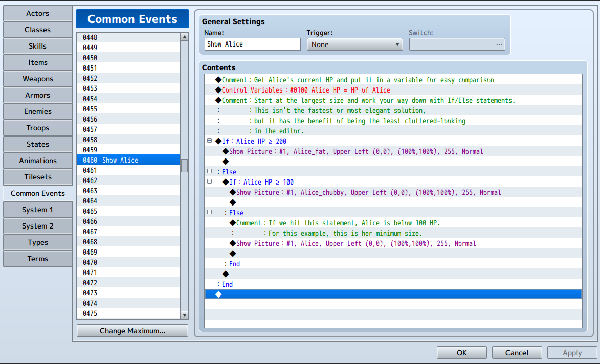This screenshot has width=600, height=364.
Task: Select the 'Show Picture #1, Alice, Upper Left' command
Action: pos(393,243)
